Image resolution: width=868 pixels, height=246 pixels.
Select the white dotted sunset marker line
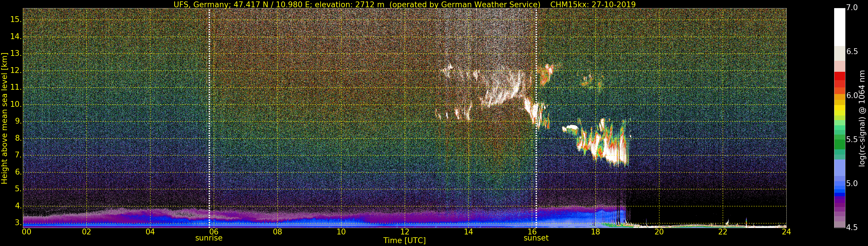(536, 118)
